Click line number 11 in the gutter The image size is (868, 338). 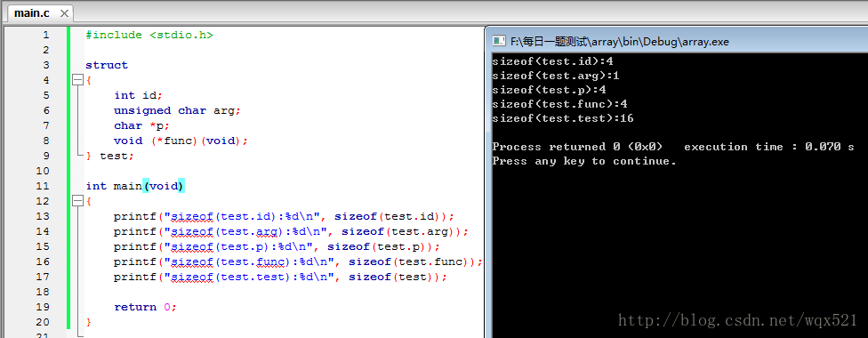coord(44,186)
